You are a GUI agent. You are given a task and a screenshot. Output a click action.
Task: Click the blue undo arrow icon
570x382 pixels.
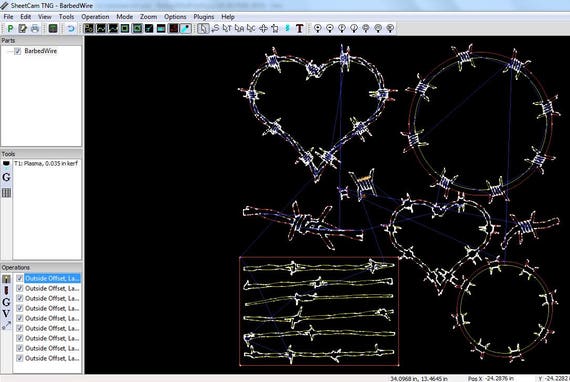(x=71, y=28)
